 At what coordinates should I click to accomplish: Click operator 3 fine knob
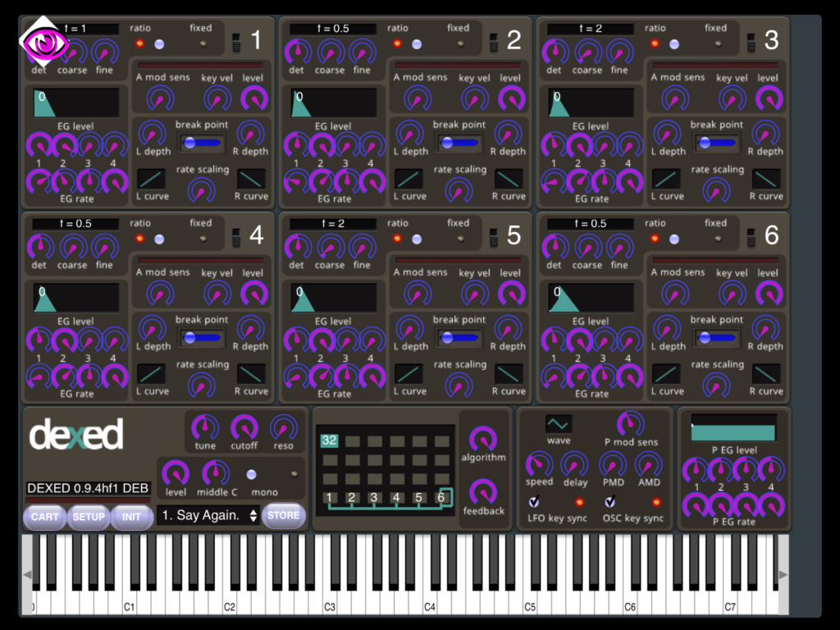pos(620,52)
